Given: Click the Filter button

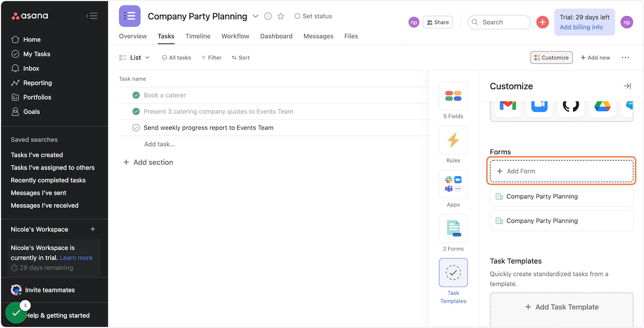Looking at the screenshot, I should (x=211, y=57).
